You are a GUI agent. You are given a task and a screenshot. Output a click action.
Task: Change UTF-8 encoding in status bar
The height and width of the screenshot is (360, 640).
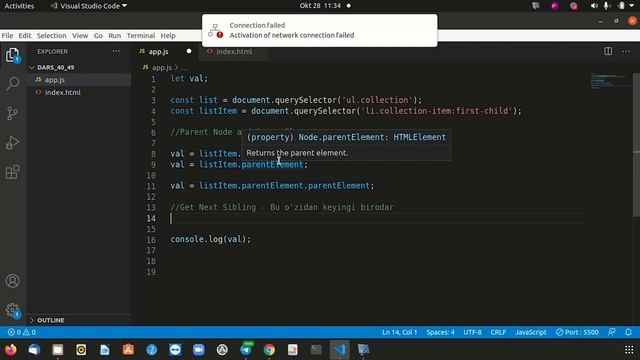pyautogui.click(x=472, y=332)
